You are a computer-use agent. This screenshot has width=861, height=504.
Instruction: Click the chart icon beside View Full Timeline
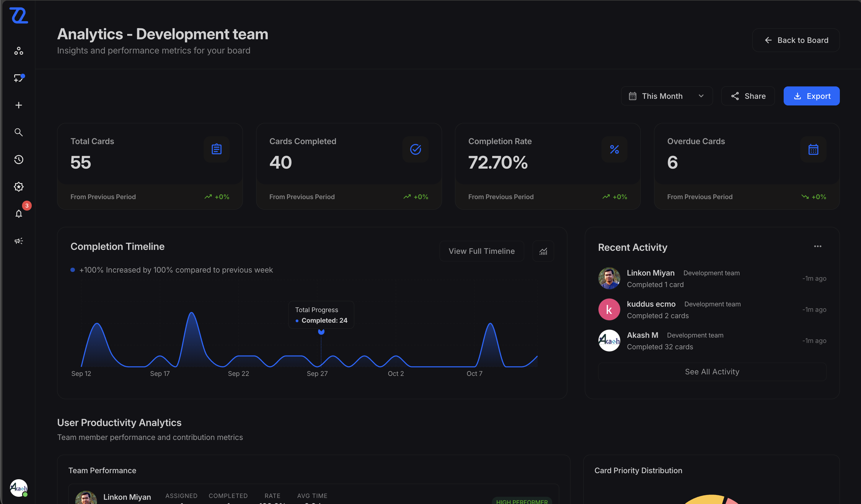click(x=543, y=251)
